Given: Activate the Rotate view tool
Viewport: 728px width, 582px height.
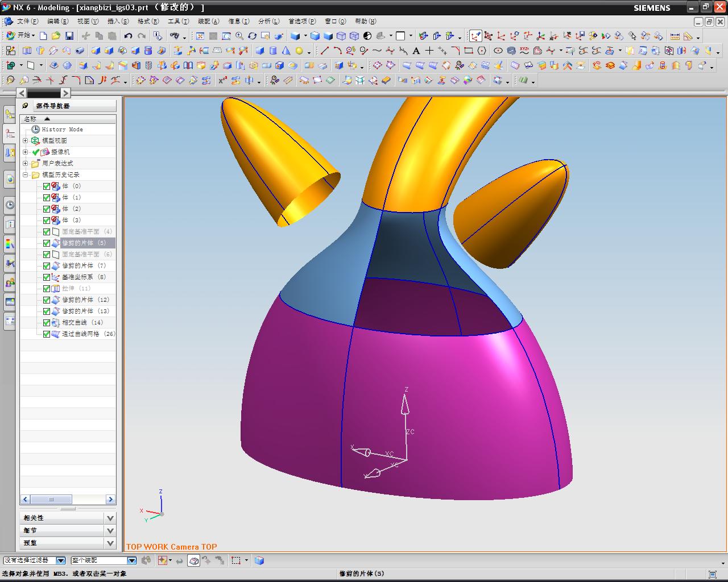Looking at the screenshot, I should (253, 36).
